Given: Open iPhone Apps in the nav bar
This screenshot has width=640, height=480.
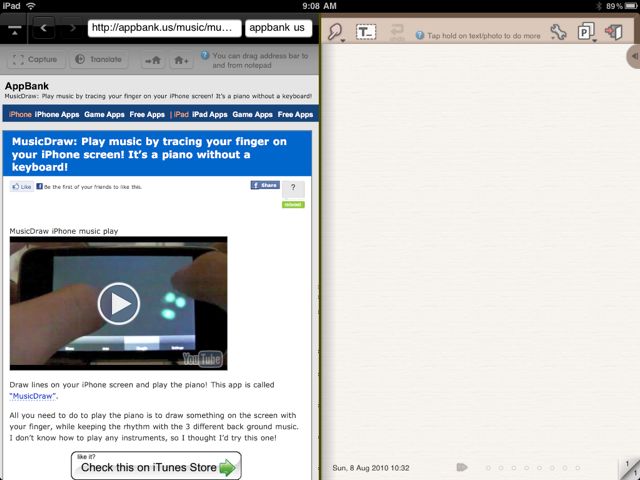Looking at the screenshot, I should (57, 115).
